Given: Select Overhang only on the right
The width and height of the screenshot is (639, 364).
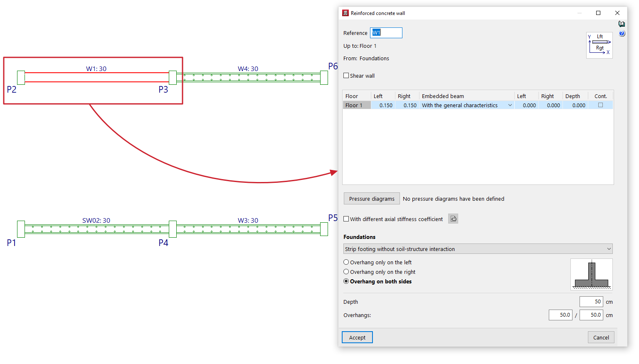Looking at the screenshot, I should click(x=346, y=272).
